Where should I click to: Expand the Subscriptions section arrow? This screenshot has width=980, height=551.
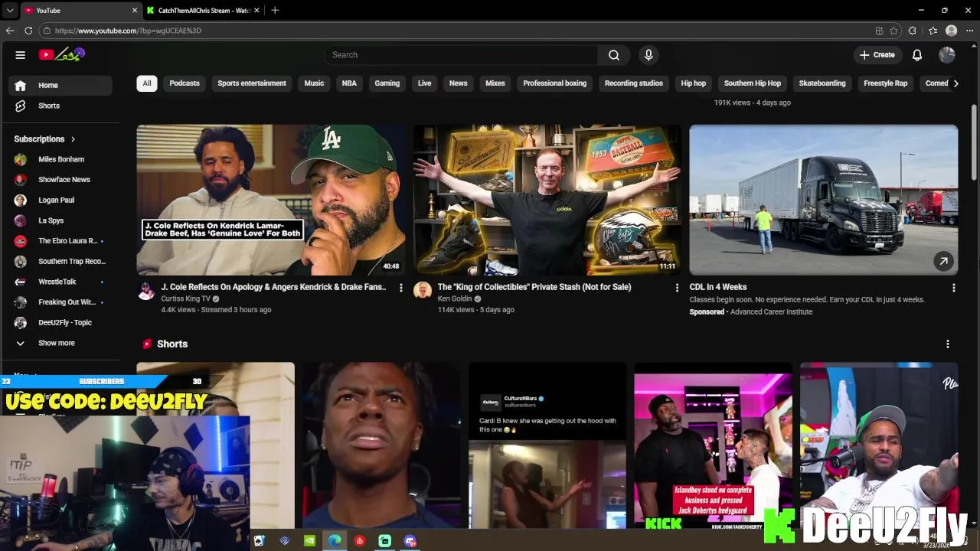[x=73, y=139]
